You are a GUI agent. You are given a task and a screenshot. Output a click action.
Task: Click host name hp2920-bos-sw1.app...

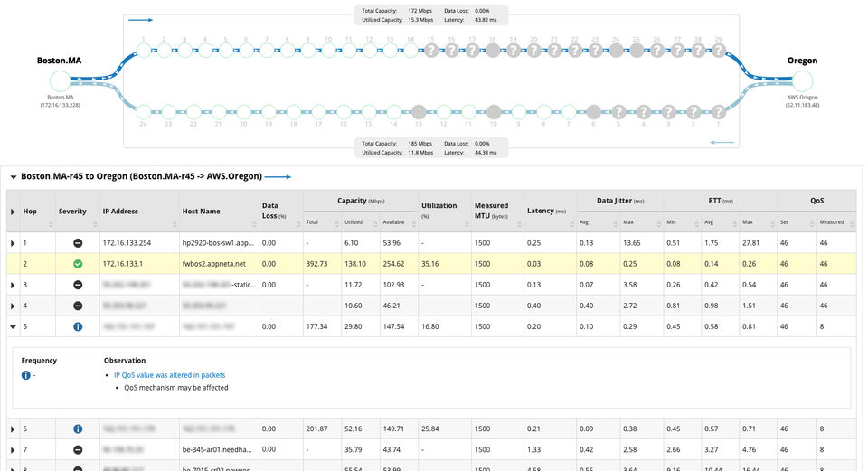tap(218, 243)
